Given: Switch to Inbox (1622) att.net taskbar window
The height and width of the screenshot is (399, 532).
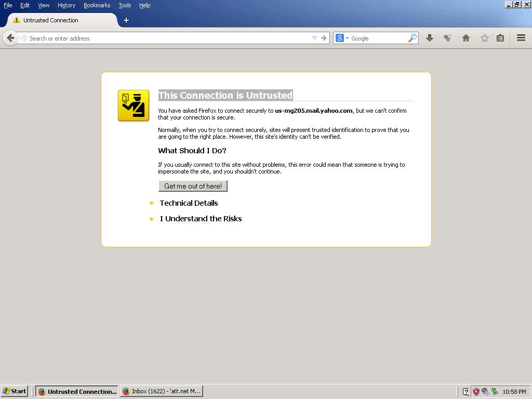Looking at the screenshot, I should pos(162,391).
